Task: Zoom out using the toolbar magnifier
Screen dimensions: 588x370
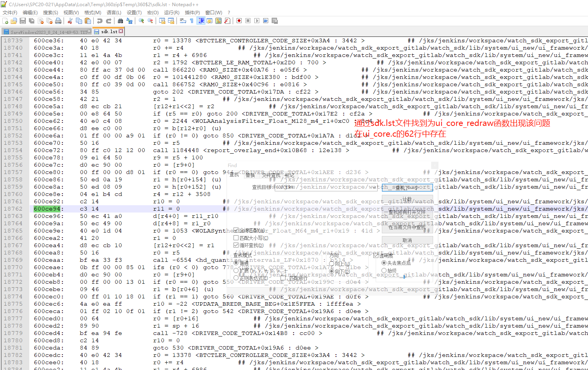Action: click(x=150, y=21)
